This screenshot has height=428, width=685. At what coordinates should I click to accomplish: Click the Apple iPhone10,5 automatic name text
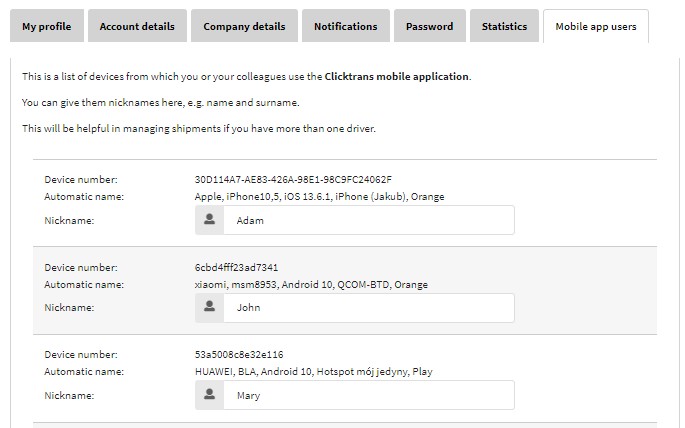(x=319, y=197)
